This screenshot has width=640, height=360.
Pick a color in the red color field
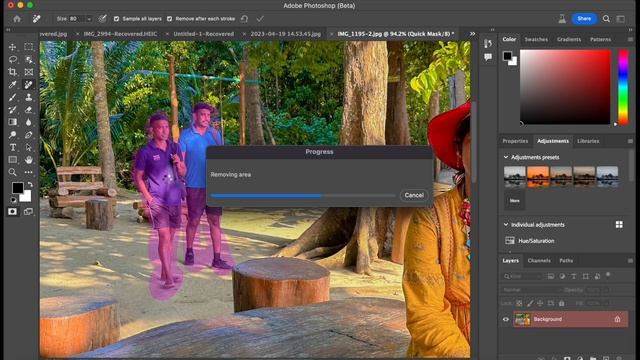[565, 87]
